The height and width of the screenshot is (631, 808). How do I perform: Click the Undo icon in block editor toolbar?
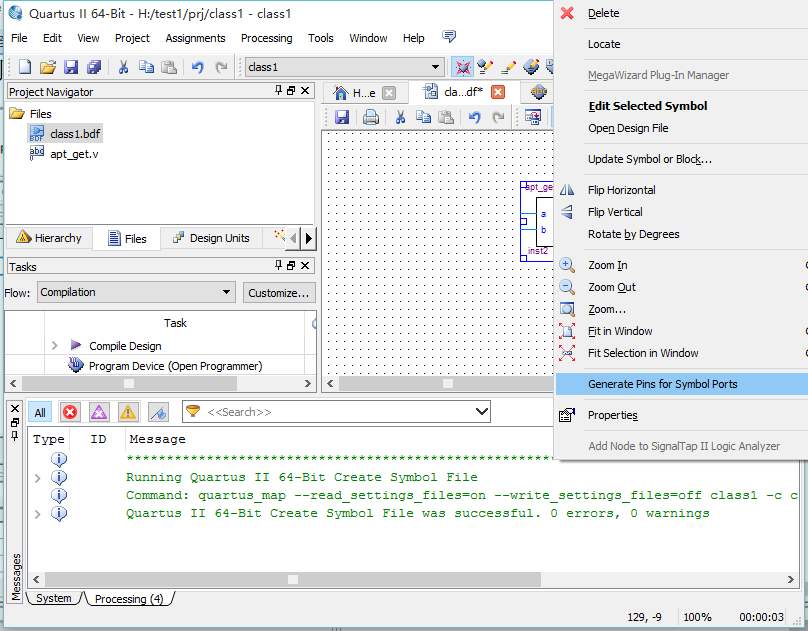pyautogui.click(x=475, y=117)
